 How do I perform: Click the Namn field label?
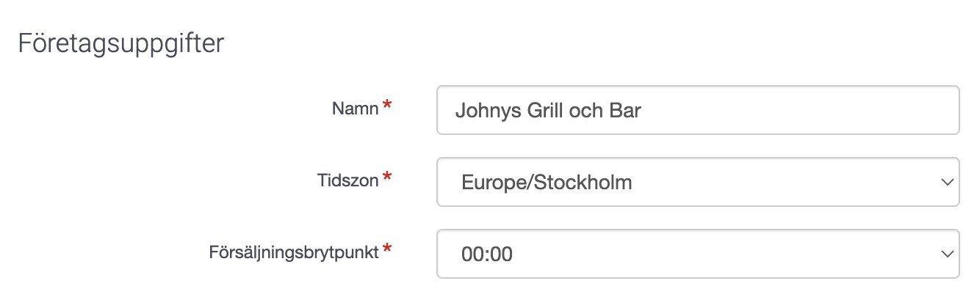point(356,109)
